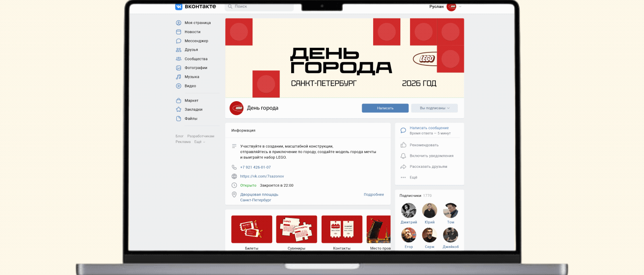This screenshot has height=275, width=644.
Task: Open the https://vk.com/7sazonov link
Action: 262,176
